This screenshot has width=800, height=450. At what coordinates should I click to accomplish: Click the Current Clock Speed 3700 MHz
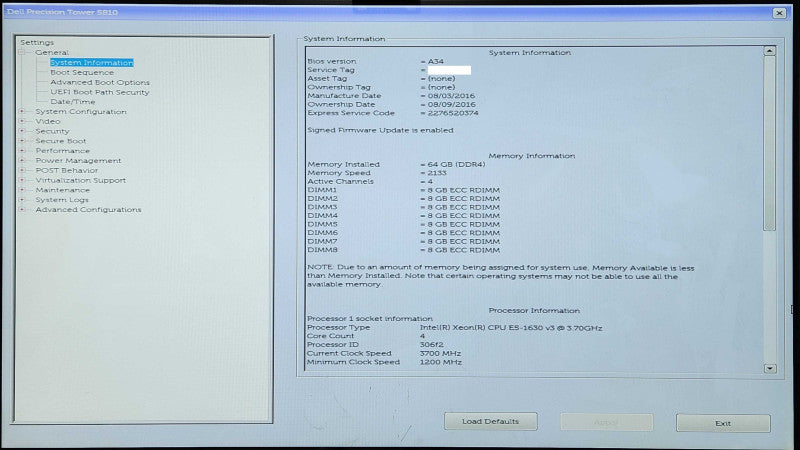(440, 353)
